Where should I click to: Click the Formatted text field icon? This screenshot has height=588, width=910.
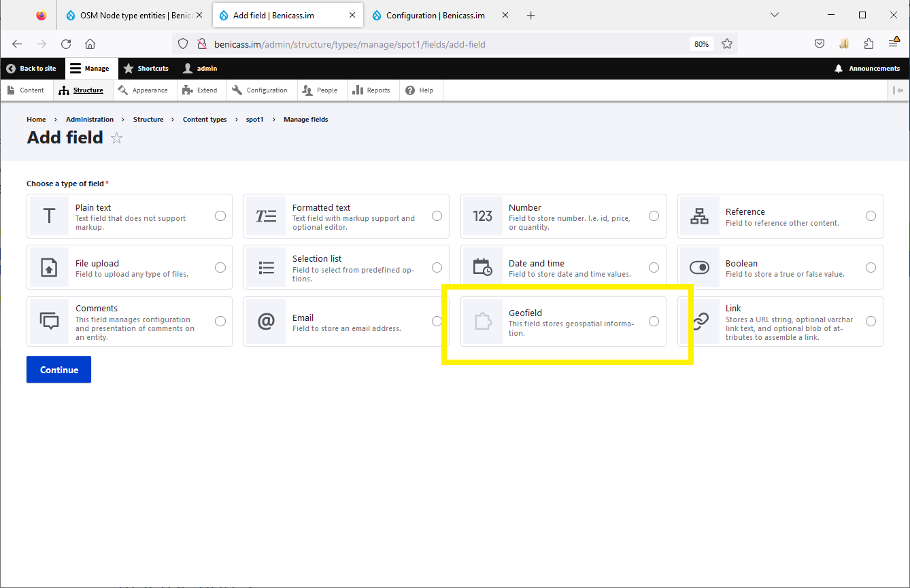pyautogui.click(x=266, y=216)
